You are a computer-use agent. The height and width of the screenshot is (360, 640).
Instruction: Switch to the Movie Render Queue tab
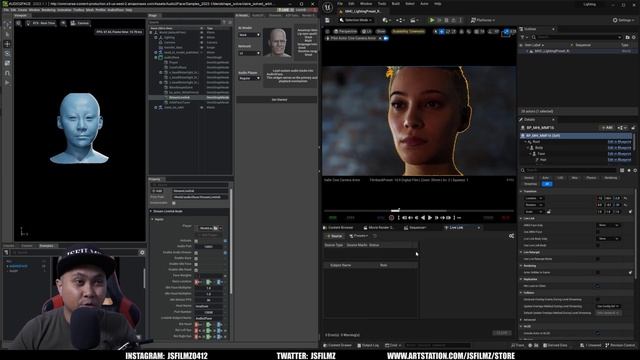tap(380, 227)
